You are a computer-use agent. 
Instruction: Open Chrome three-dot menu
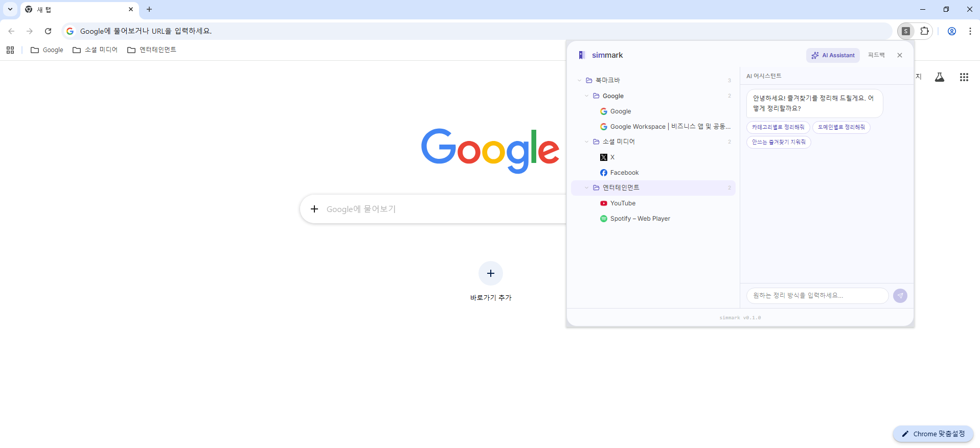coord(970,31)
